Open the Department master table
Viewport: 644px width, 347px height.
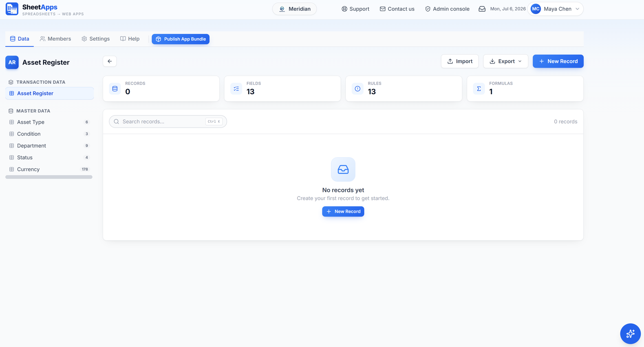(x=50, y=146)
